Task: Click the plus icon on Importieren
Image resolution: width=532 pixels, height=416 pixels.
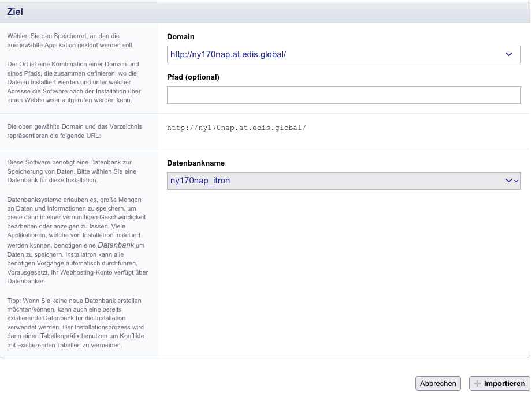Action: [477, 384]
